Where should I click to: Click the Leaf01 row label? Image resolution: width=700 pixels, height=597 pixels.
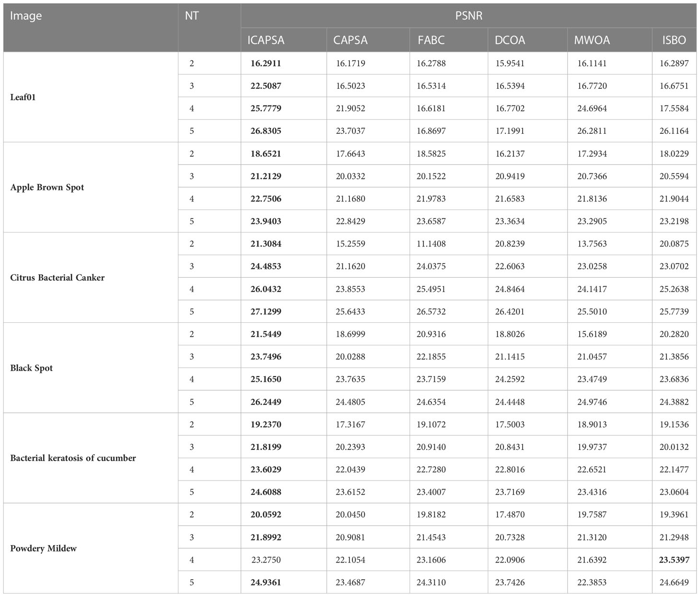[23, 97]
